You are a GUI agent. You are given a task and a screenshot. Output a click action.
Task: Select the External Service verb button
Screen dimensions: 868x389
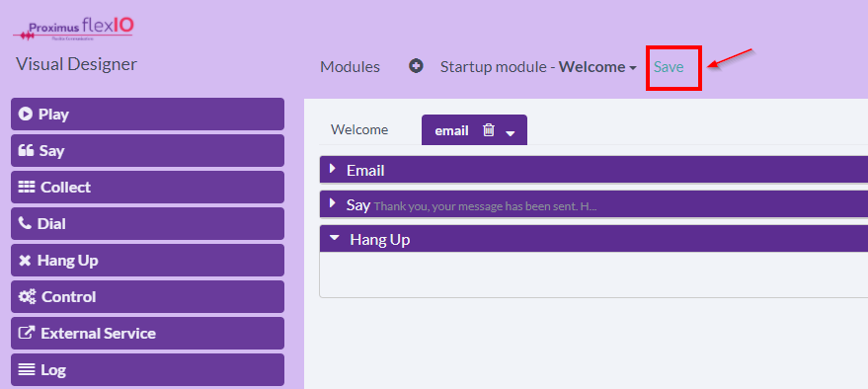pos(147,333)
